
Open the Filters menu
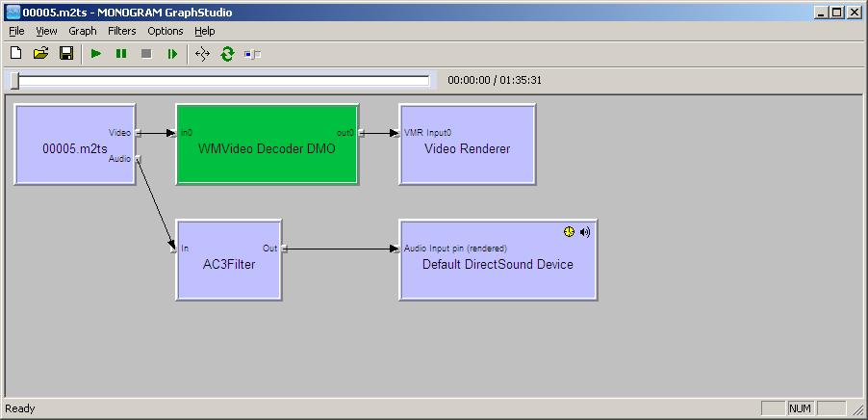coord(122,31)
